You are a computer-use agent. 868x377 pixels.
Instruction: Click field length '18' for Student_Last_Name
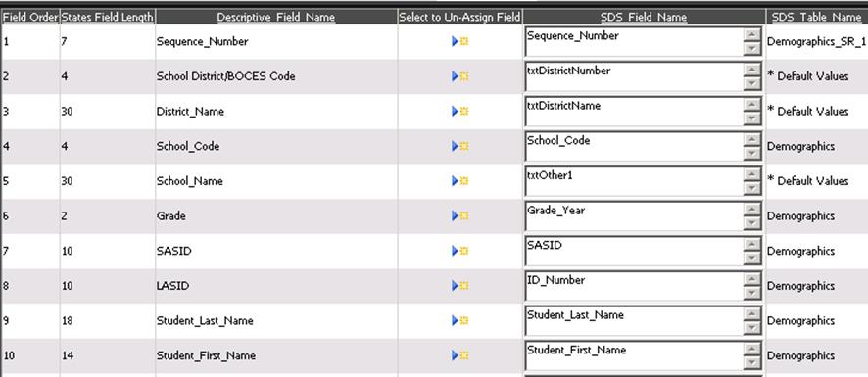(x=67, y=320)
